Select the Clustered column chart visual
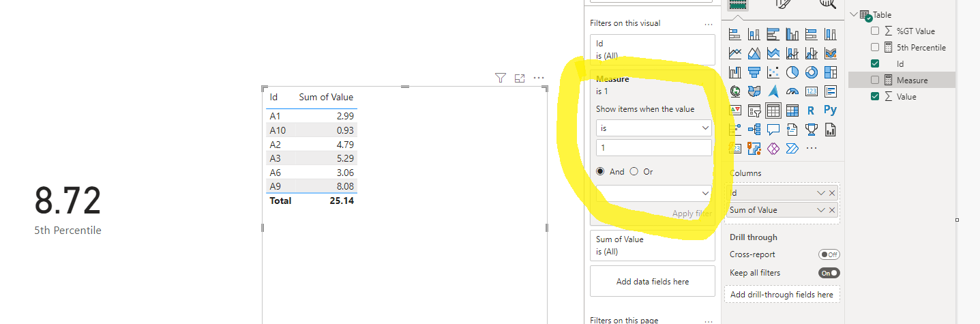 click(792, 34)
